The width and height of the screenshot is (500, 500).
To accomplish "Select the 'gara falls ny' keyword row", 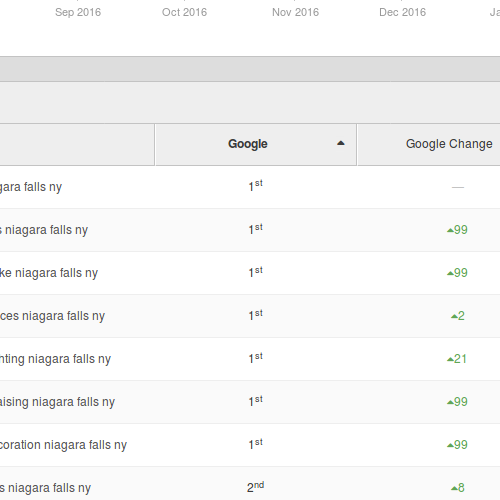I will (x=250, y=187).
